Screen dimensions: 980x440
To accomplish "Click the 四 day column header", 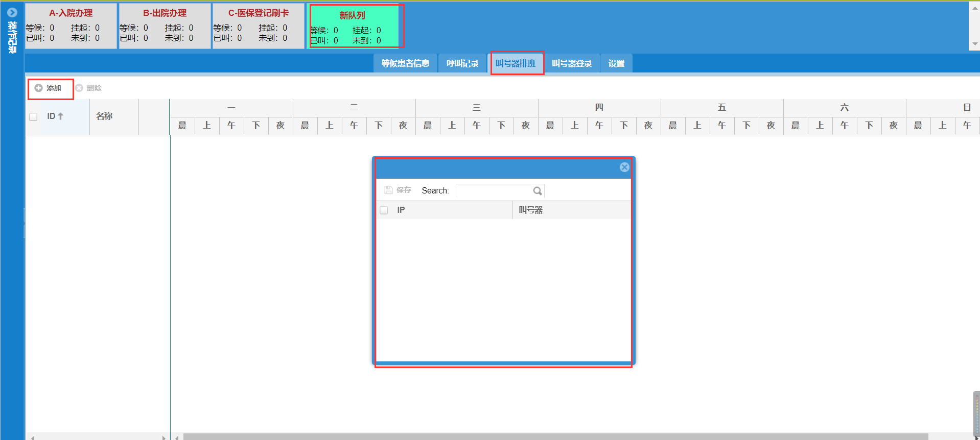I will tap(599, 107).
